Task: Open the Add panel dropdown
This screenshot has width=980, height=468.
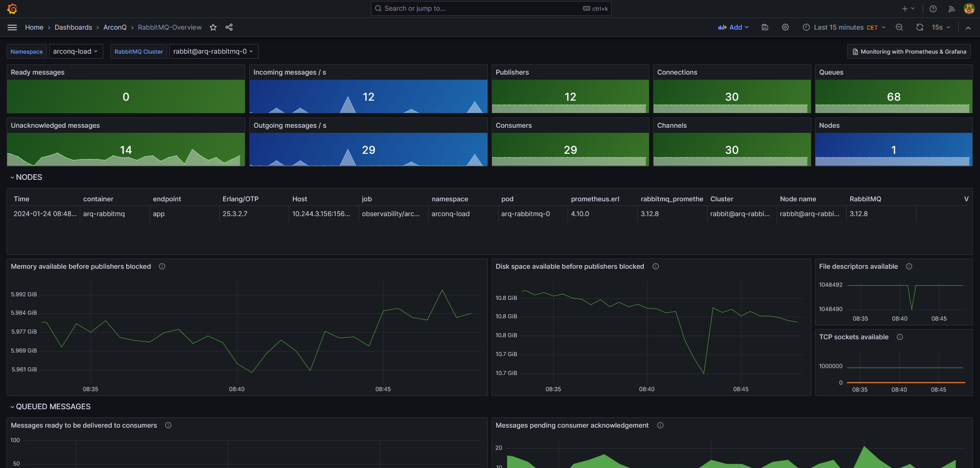Action: (733, 28)
